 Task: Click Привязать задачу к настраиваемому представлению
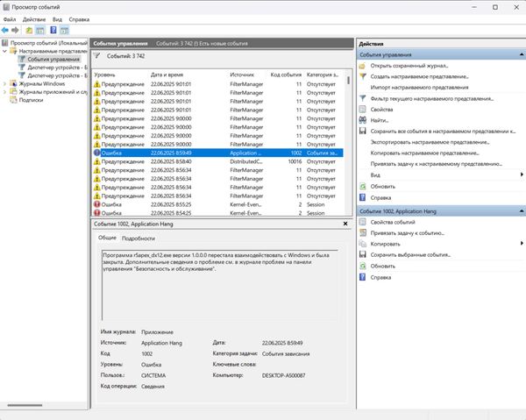[x=436, y=164]
